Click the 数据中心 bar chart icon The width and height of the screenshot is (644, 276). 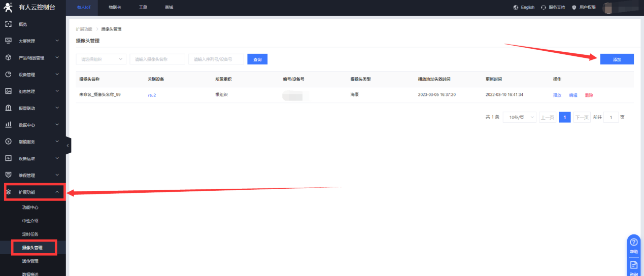8,125
